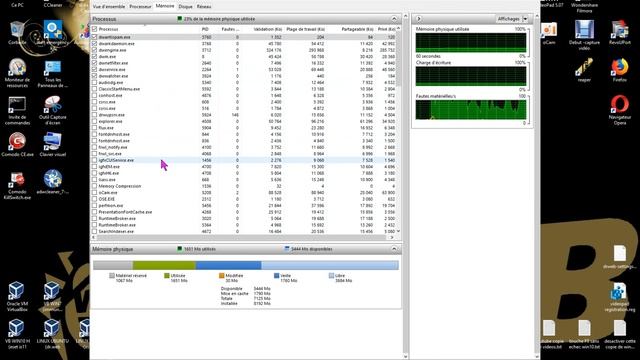Viewport: 640px width, 360px height.
Task: Uncheck dwnetfilter.exe process checkbox
Action: point(95,63)
